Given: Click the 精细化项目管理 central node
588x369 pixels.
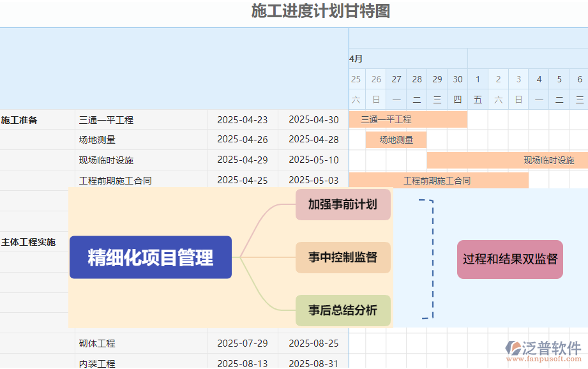Looking at the screenshot, I should (x=151, y=259).
